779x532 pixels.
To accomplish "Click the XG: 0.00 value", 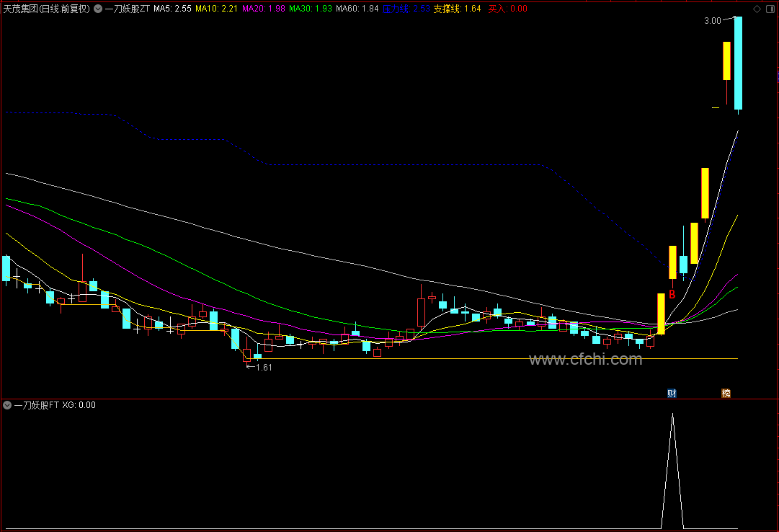I will (x=79, y=405).
